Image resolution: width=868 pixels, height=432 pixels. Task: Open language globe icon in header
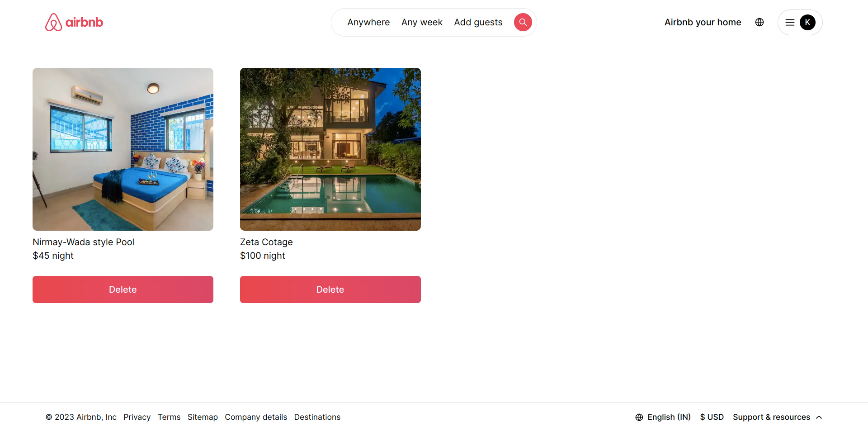[x=759, y=22]
